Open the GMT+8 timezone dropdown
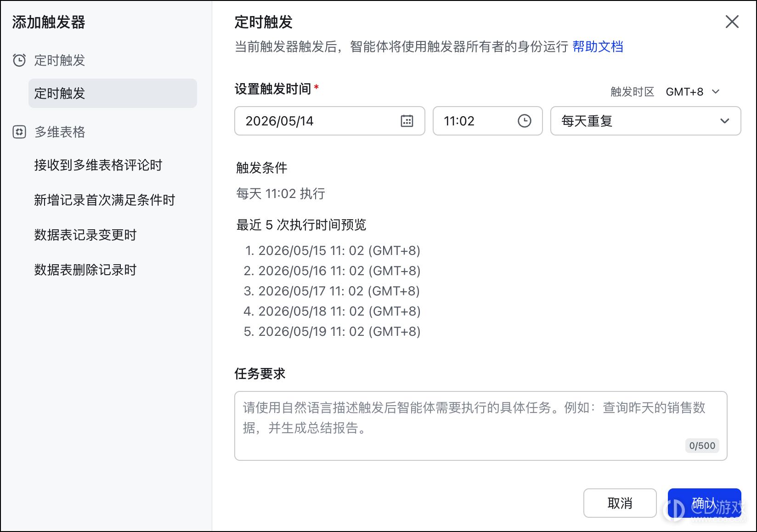Image resolution: width=757 pixels, height=532 pixels. point(693,92)
